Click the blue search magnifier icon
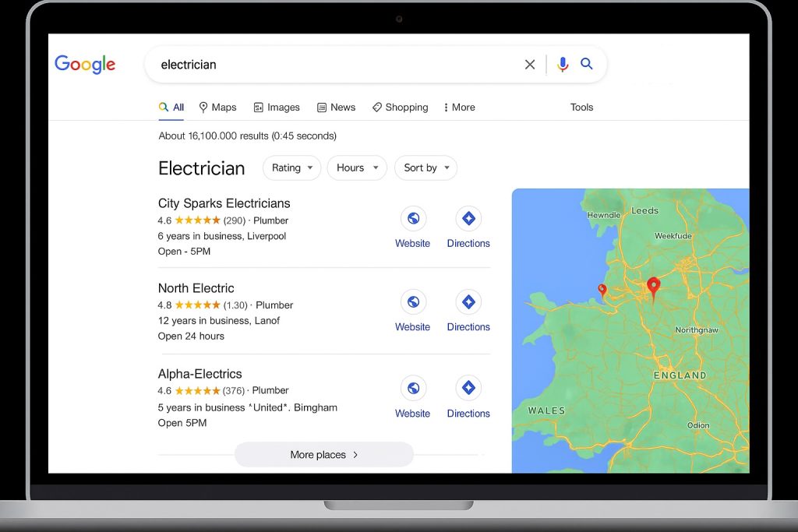 click(587, 64)
